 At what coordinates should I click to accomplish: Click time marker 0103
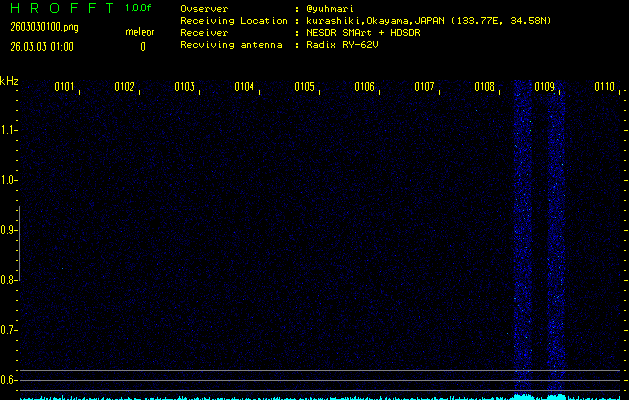(x=185, y=87)
